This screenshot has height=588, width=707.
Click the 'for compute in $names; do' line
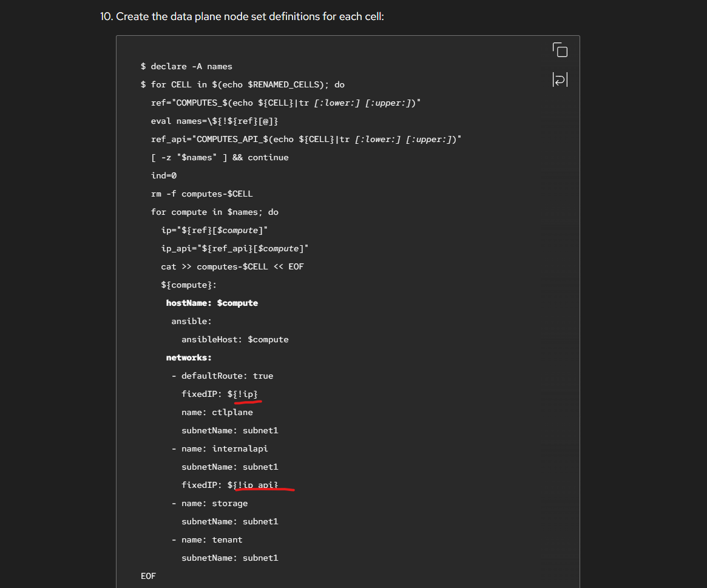[214, 212]
